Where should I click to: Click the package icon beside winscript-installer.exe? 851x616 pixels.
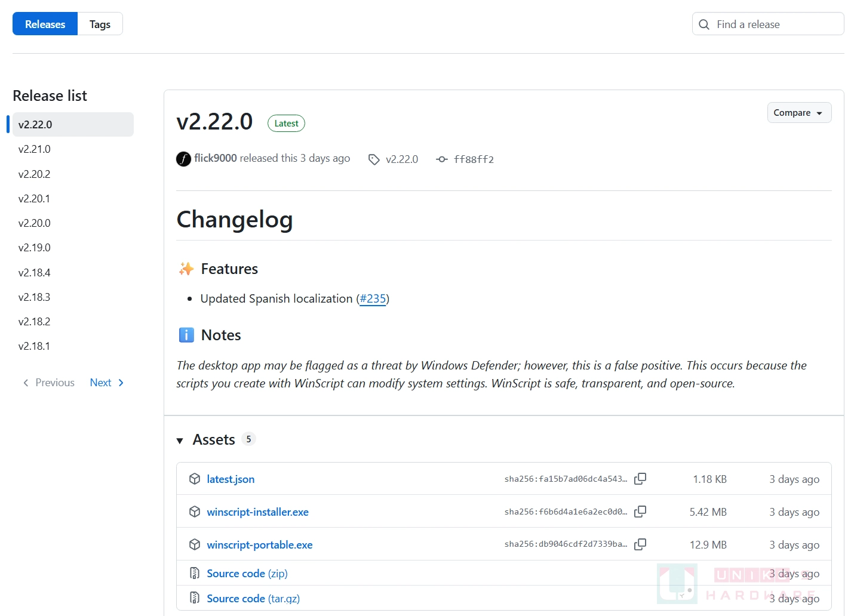195,512
